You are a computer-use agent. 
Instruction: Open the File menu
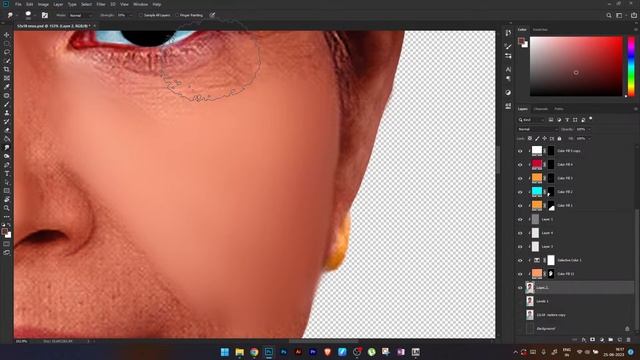tap(18, 4)
